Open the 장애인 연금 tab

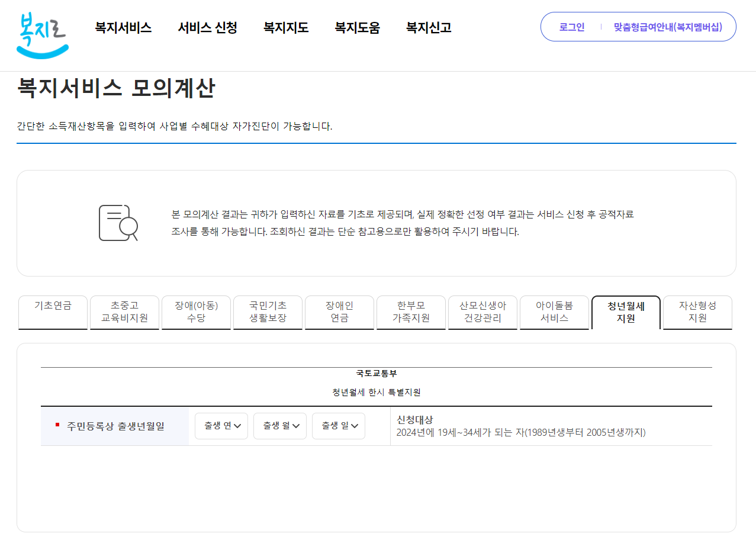tap(340, 312)
